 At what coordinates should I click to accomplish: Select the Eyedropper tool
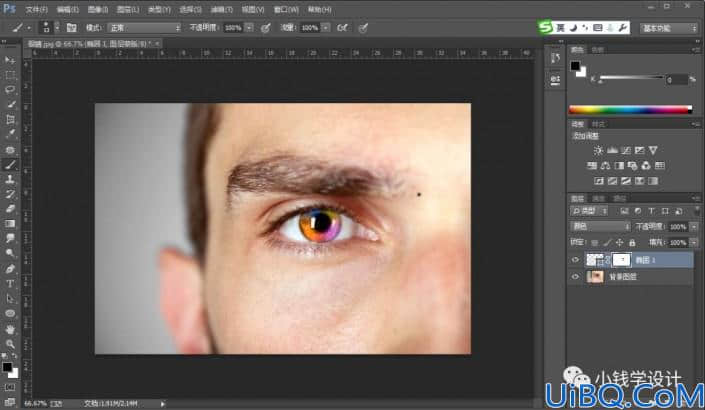click(10, 134)
